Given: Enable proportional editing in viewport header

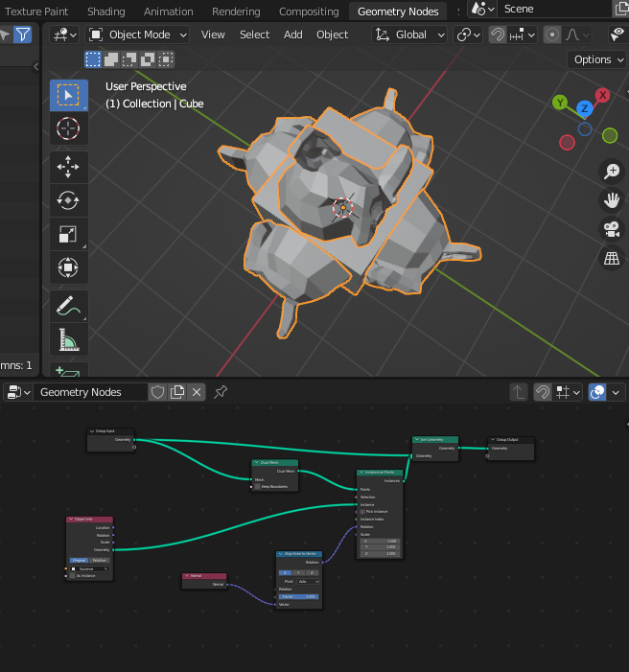Looking at the screenshot, I should pyautogui.click(x=552, y=35).
